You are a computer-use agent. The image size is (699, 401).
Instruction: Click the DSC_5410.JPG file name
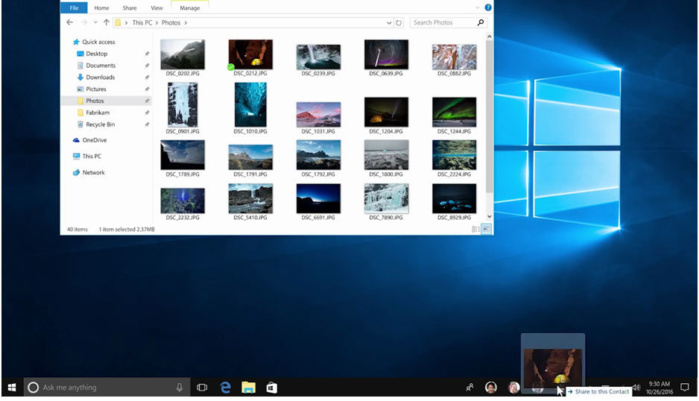click(x=251, y=217)
